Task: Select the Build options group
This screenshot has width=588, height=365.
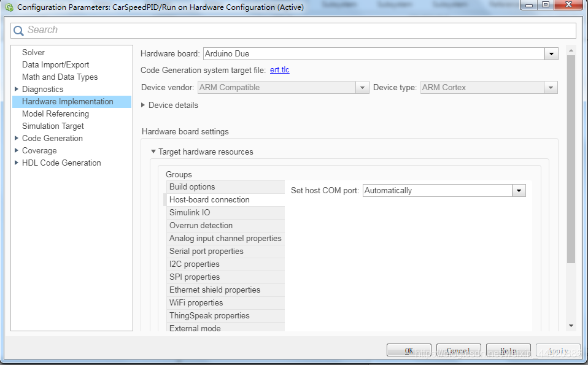Action: coord(225,187)
